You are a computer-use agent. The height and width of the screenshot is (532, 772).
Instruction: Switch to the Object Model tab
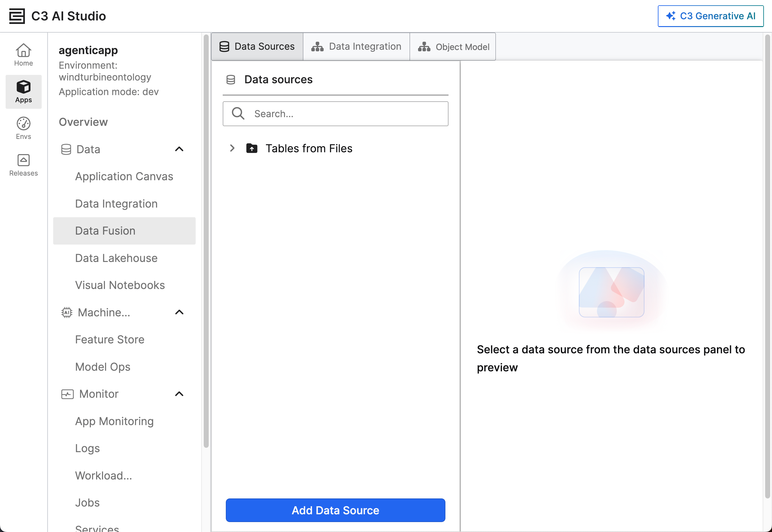pos(453,47)
